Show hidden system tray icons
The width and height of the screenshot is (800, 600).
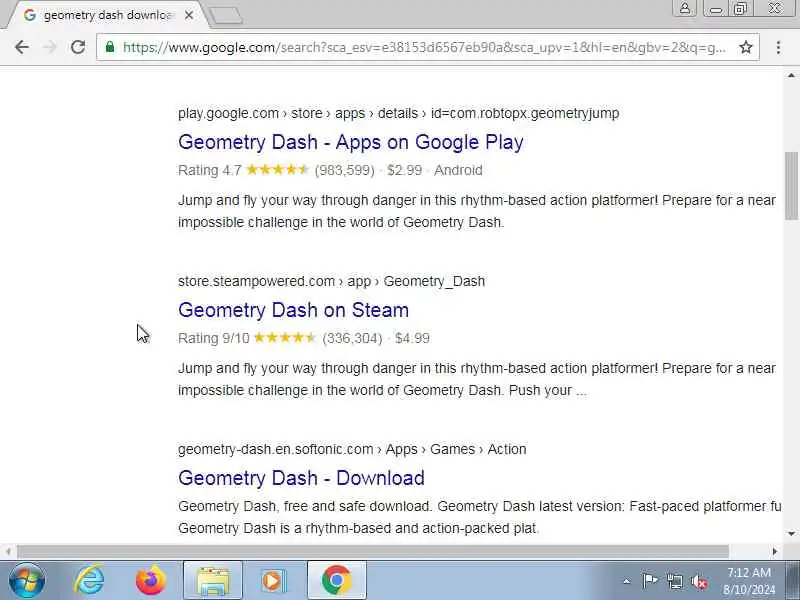coord(627,581)
